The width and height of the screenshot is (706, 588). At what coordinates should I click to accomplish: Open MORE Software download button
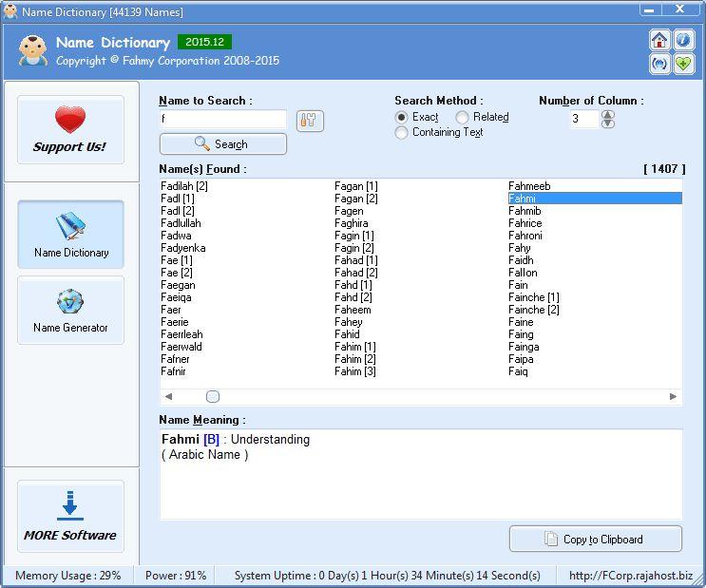click(x=70, y=516)
